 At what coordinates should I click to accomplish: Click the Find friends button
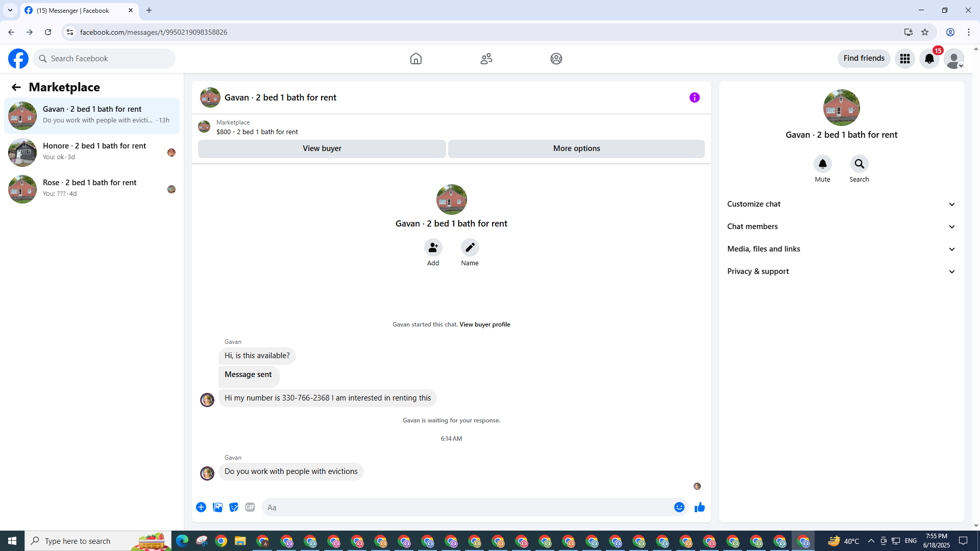(864, 59)
